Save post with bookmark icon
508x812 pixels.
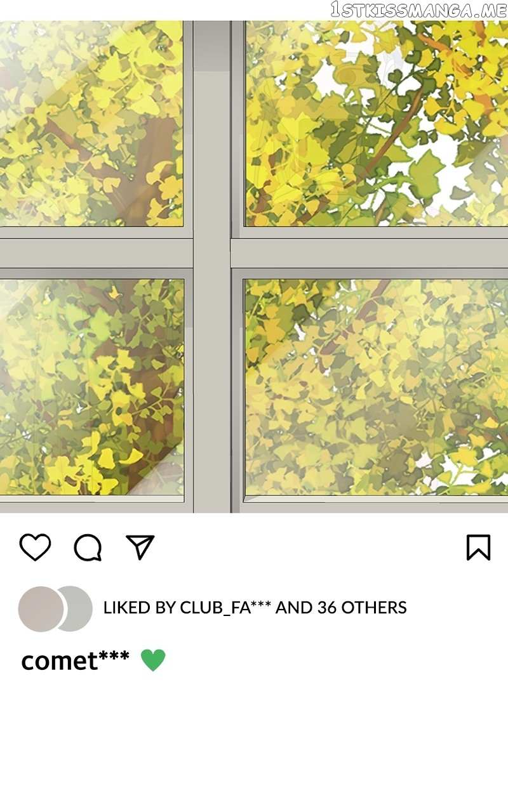point(478,547)
